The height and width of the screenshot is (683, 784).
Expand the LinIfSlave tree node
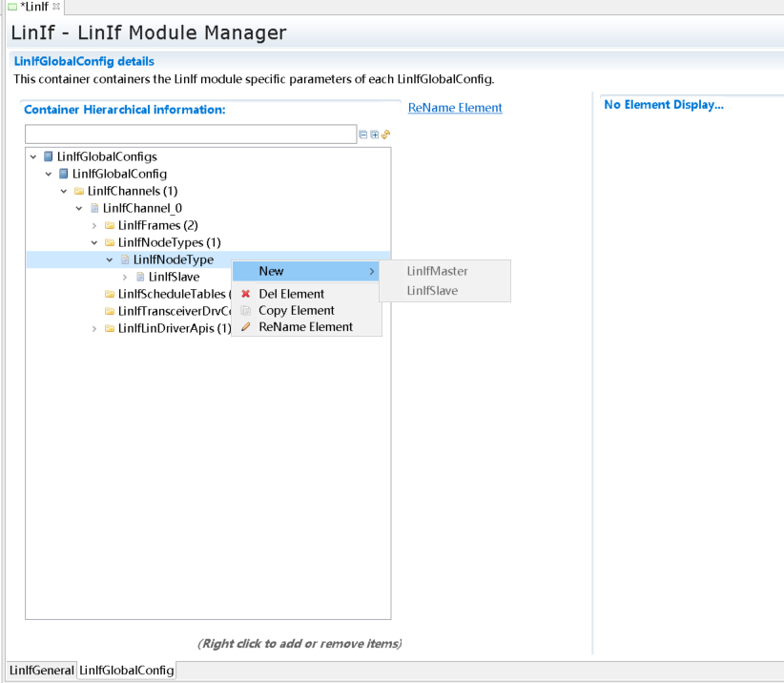[125, 277]
